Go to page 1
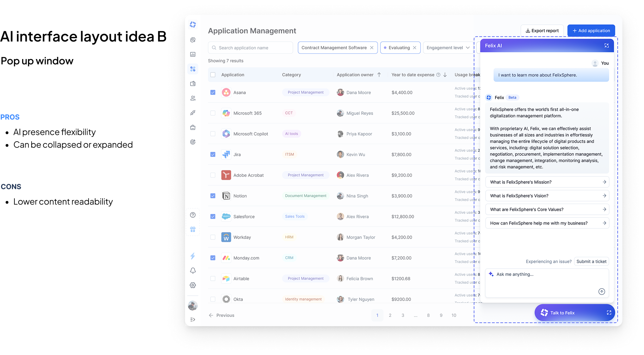Viewport: 644px width, 355px height. (377, 315)
